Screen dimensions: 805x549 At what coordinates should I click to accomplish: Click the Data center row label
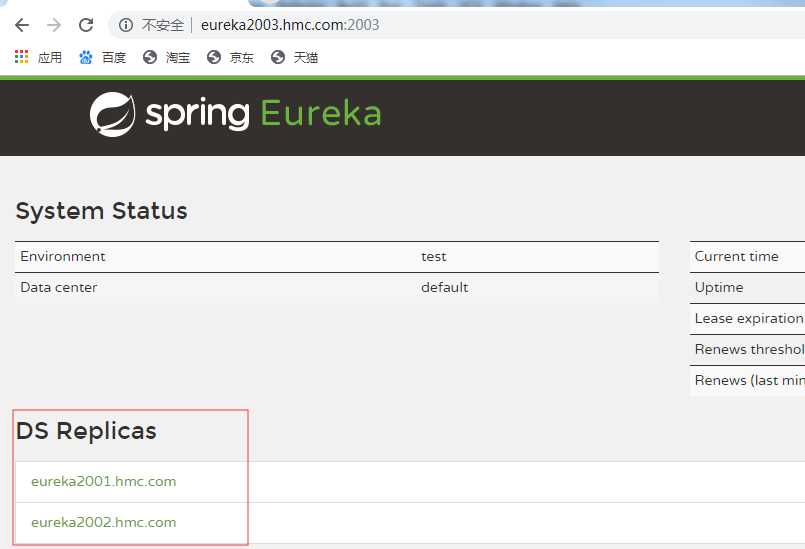(x=59, y=287)
